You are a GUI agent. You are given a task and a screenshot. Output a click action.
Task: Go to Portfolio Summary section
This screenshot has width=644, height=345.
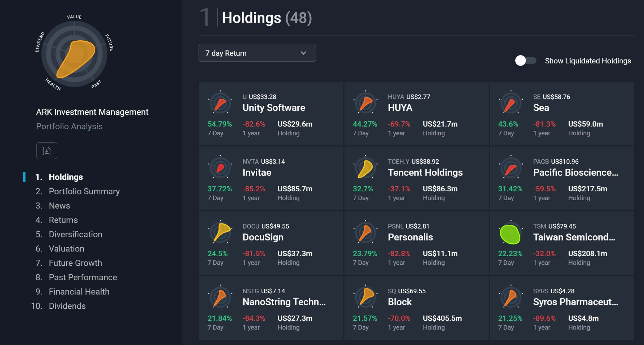(84, 191)
